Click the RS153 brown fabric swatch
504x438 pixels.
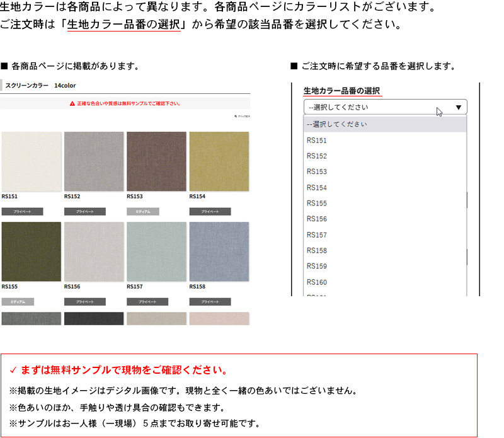click(156, 161)
